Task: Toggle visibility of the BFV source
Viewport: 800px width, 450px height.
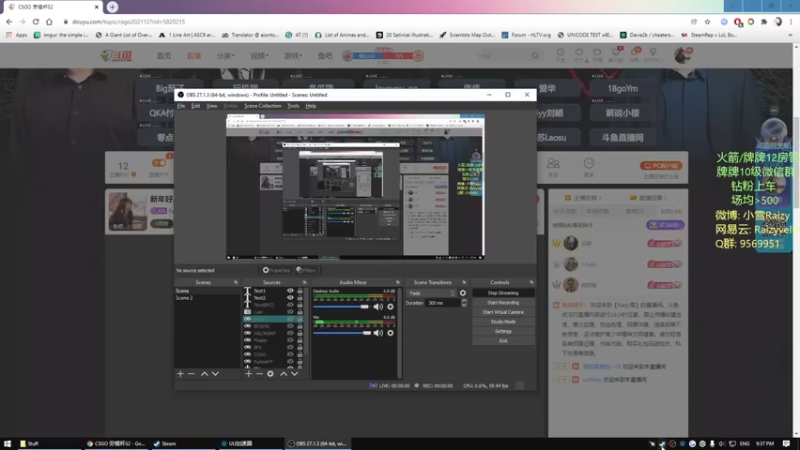Action: click(290, 347)
